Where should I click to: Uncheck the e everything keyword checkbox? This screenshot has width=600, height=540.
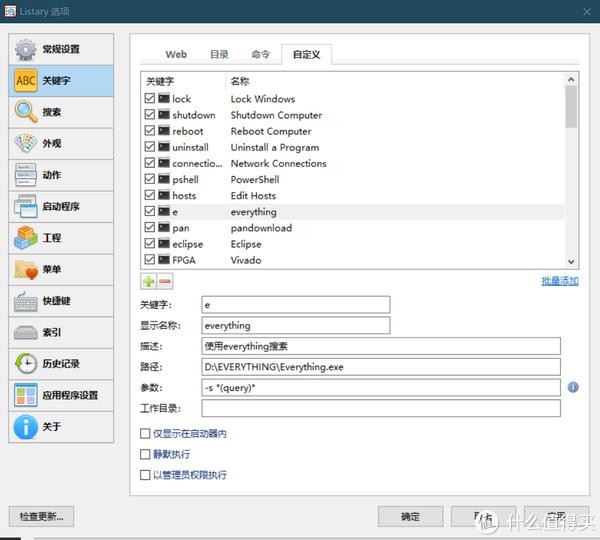150,211
